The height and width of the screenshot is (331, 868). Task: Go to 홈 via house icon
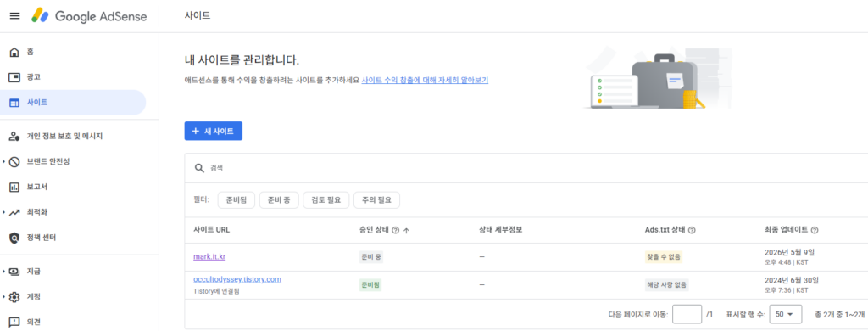(x=15, y=52)
